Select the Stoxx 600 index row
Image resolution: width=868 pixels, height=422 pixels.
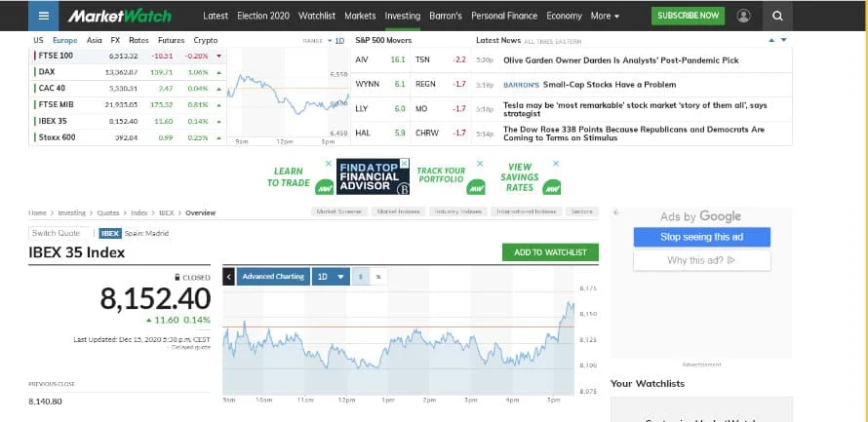coord(128,137)
